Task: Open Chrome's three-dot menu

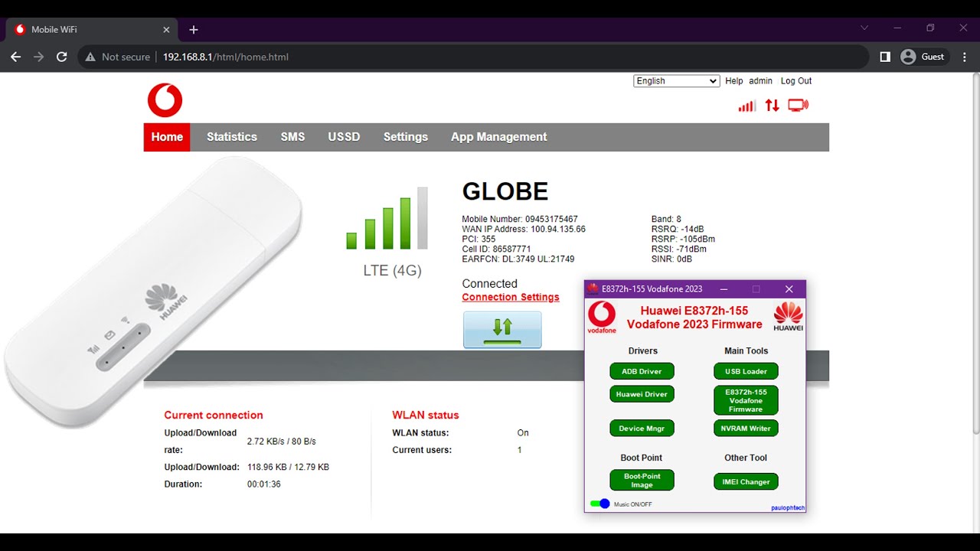Action: click(x=964, y=57)
